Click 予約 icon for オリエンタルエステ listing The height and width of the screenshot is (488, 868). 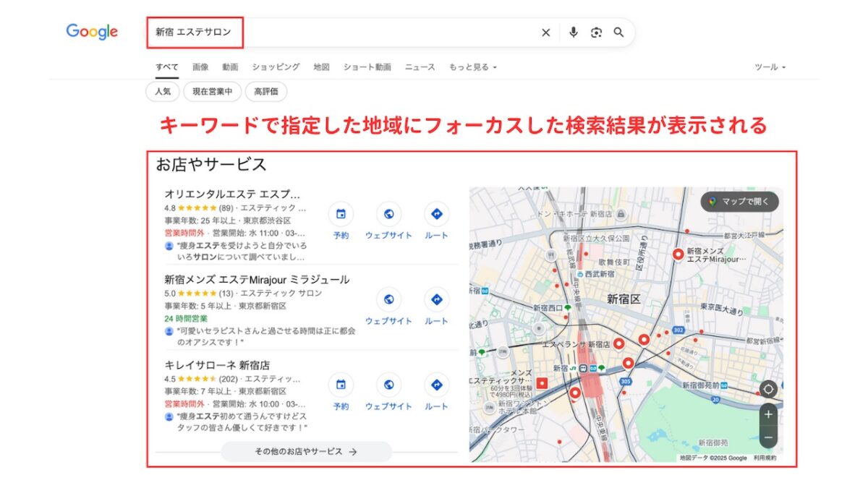click(x=341, y=215)
